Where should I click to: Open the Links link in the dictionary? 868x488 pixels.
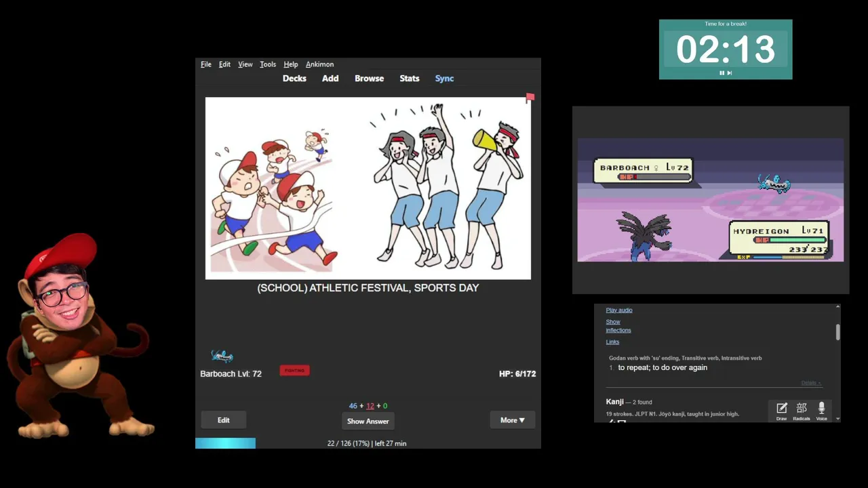coord(612,342)
